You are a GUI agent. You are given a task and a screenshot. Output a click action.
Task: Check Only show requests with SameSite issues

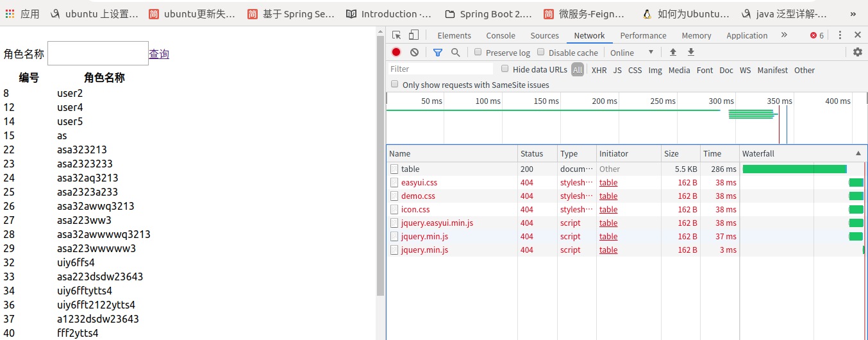coord(395,84)
